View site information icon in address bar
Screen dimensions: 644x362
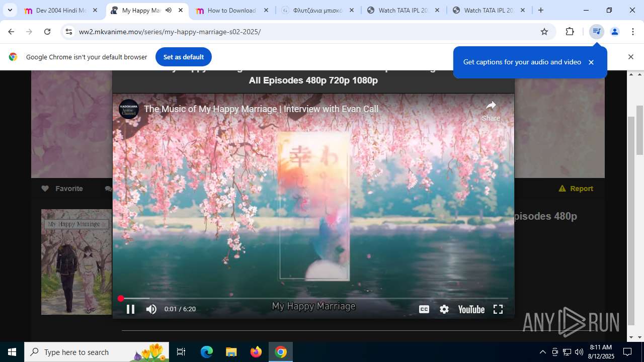click(69, 32)
